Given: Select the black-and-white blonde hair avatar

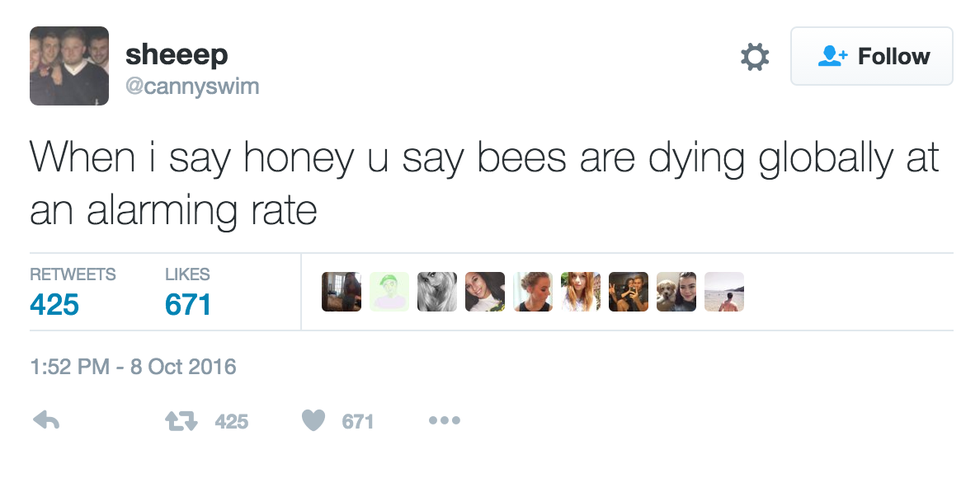Looking at the screenshot, I should [437, 292].
